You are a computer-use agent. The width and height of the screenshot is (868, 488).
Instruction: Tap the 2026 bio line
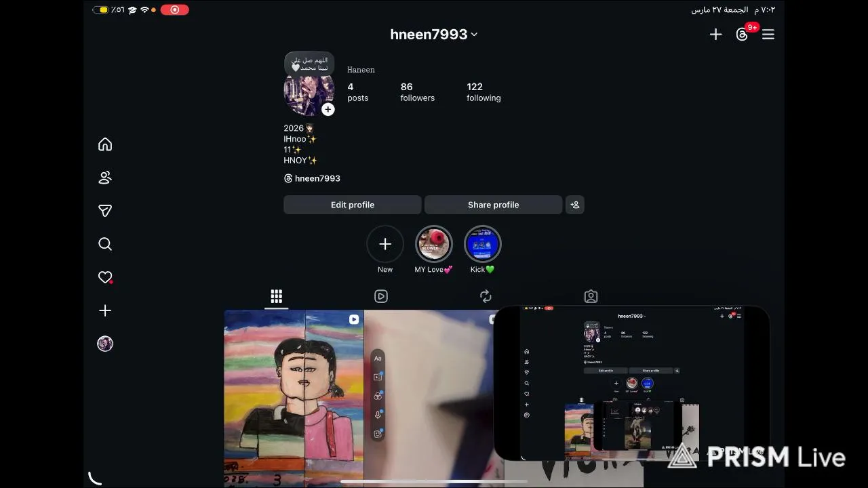coord(298,128)
